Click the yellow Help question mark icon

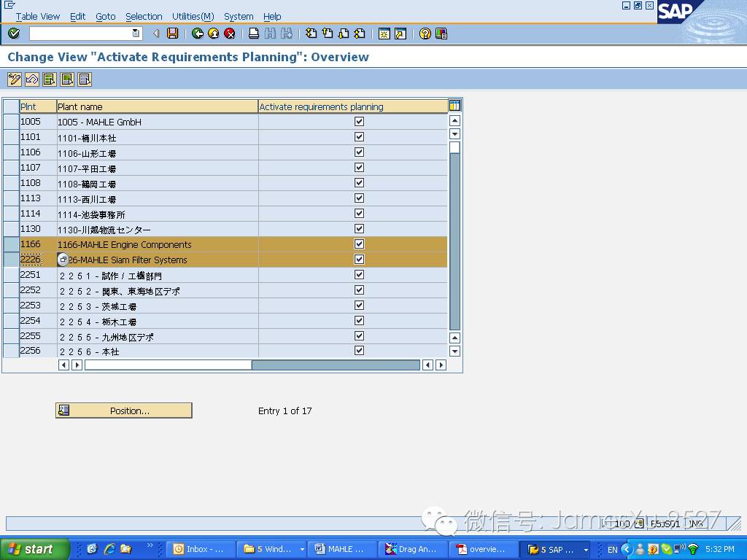tap(425, 34)
